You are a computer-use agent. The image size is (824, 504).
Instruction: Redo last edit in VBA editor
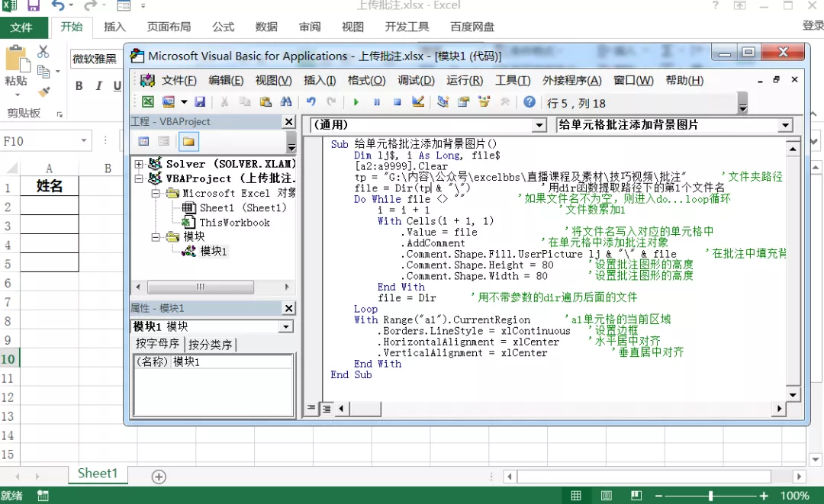[x=331, y=102]
